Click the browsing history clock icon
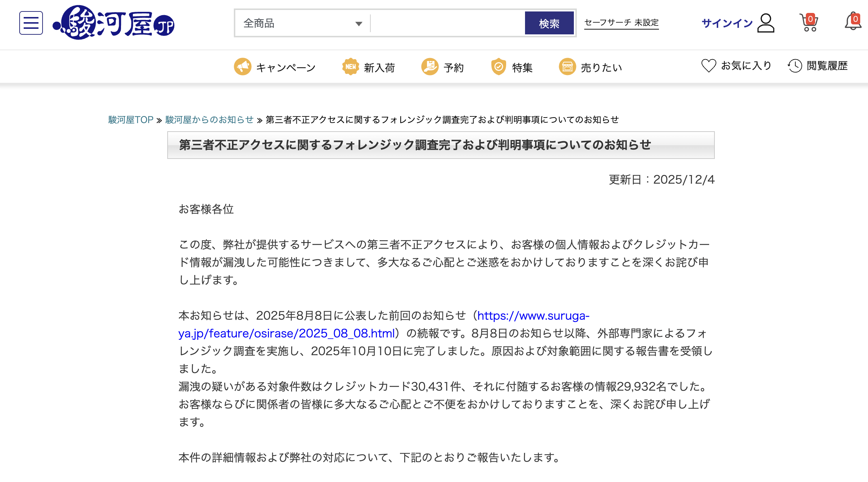This screenshot has width=868, height=482. 795,66
